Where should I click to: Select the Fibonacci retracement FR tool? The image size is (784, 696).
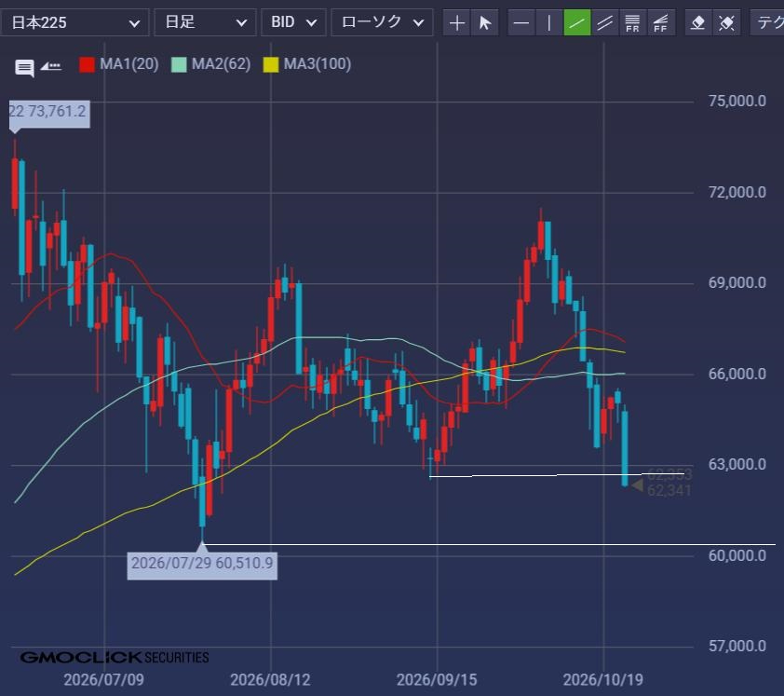632,22
